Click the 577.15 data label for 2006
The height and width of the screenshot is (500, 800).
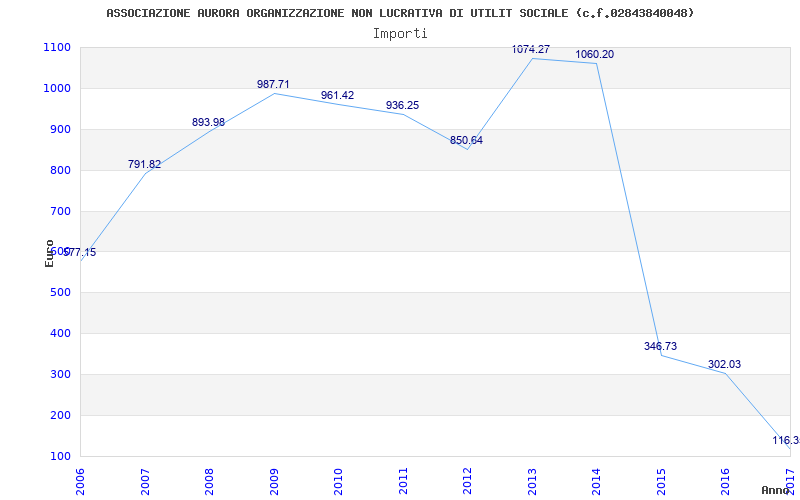[x=80, y=253]
